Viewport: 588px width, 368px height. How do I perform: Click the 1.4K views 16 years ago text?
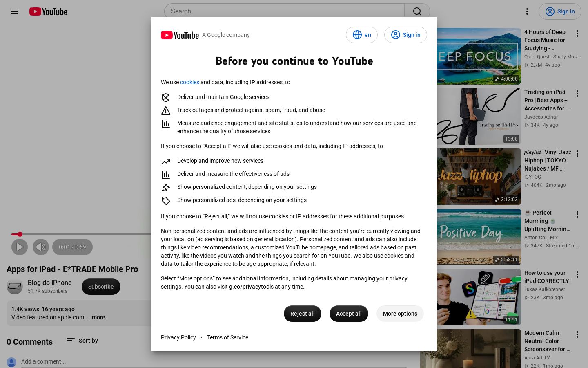tap(43, 309)
